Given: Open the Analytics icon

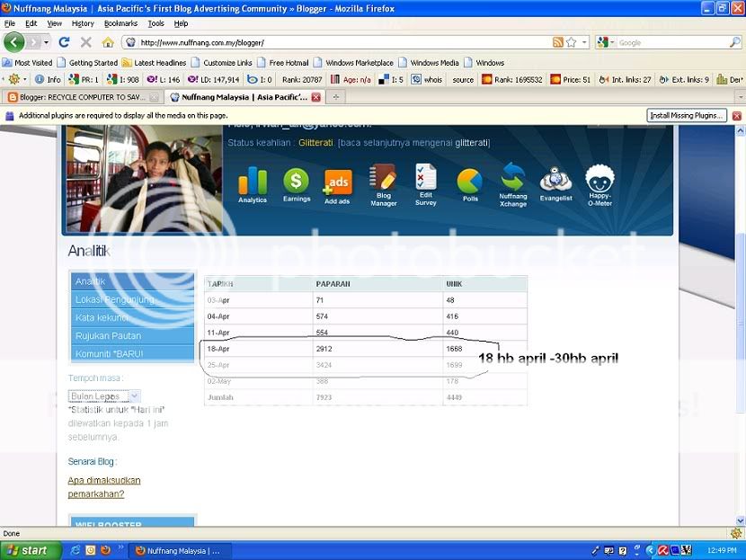Looking at the screenshot, I should [x=253, y=184].
